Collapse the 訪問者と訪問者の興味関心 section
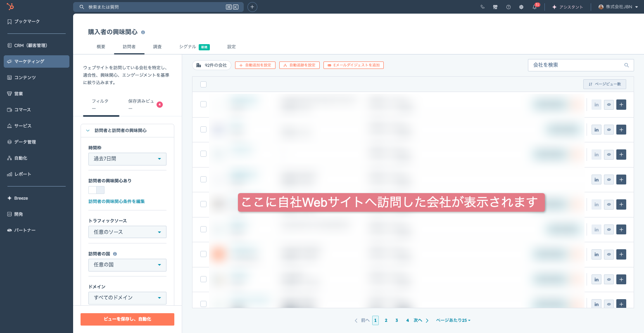This screenshot has width=644, height=333. point(88,130)
